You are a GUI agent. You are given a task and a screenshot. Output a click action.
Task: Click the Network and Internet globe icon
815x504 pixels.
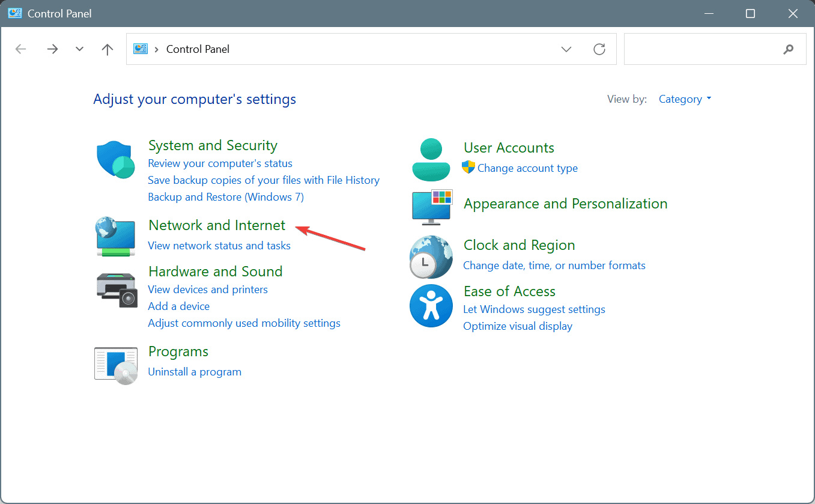(115, 236)
